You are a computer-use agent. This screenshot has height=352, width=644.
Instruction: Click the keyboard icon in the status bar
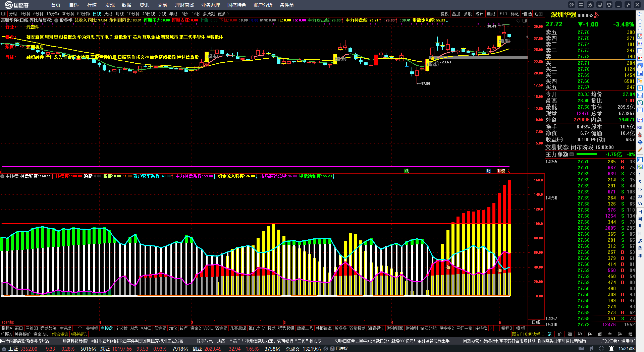(581, 349)
